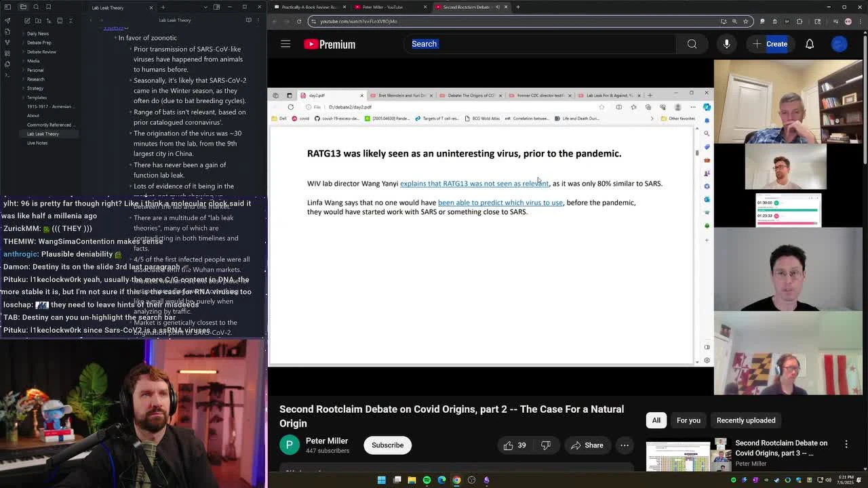This screenshot has height=488, width=868.
Task: Collapse the In favor of zoonotic bullet
Action: click(x=115, y=38)
